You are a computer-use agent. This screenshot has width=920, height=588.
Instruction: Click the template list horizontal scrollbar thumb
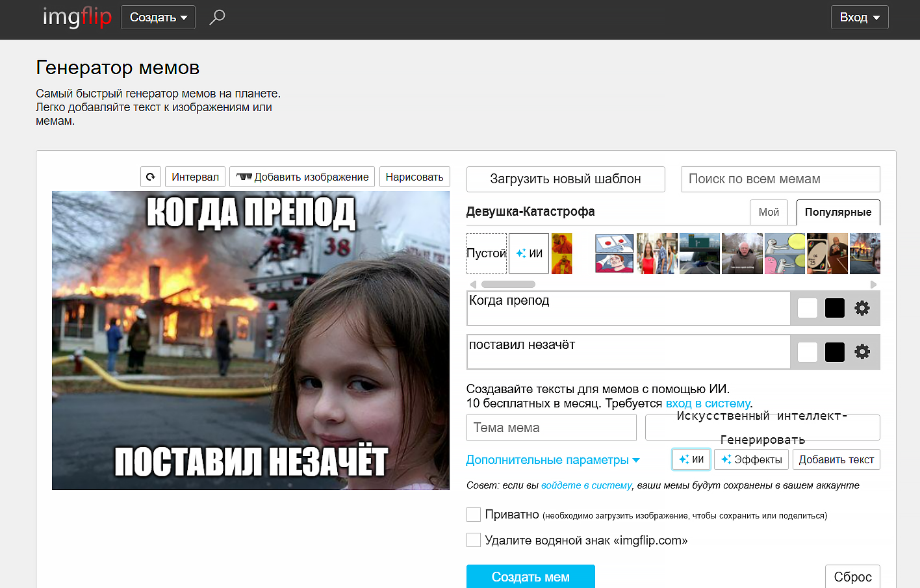click(x=508, y=285)
